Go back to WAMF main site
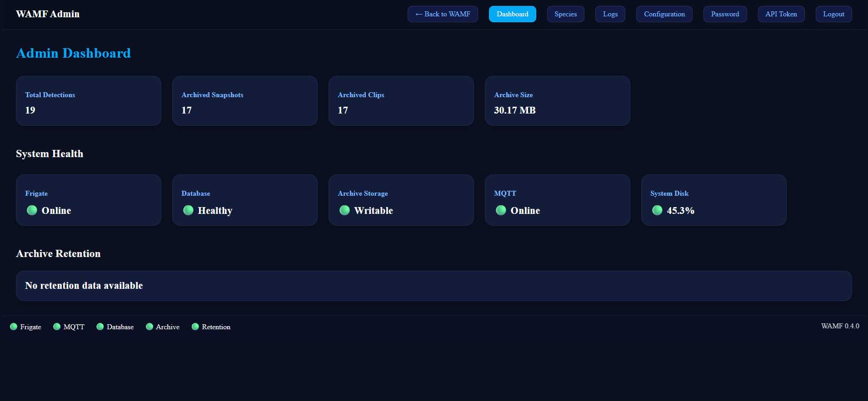 point(443,14)
